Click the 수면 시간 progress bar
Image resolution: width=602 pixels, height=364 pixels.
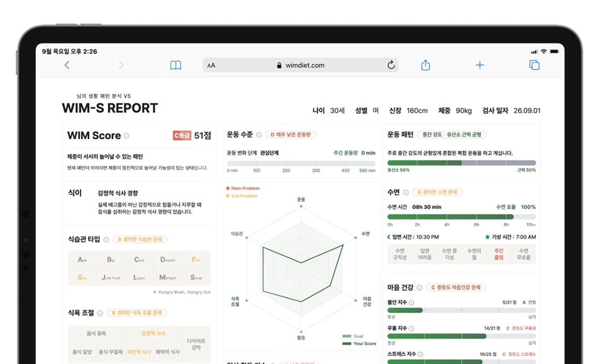pos(462,217)
